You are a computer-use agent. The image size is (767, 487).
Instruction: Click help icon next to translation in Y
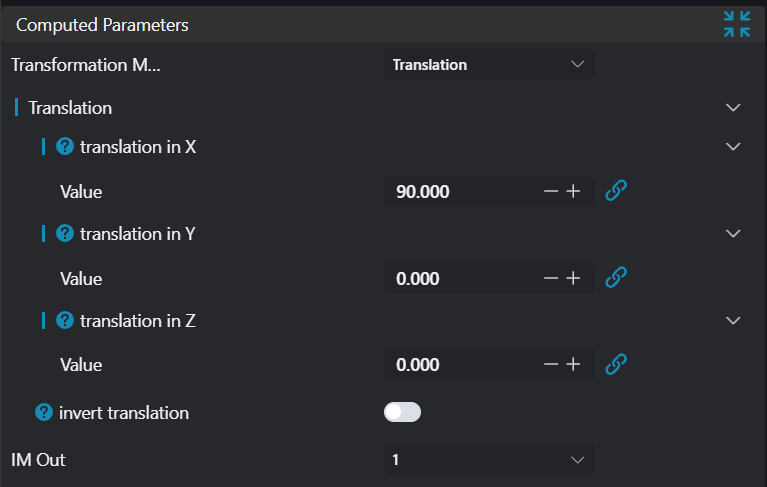(65, 233)
